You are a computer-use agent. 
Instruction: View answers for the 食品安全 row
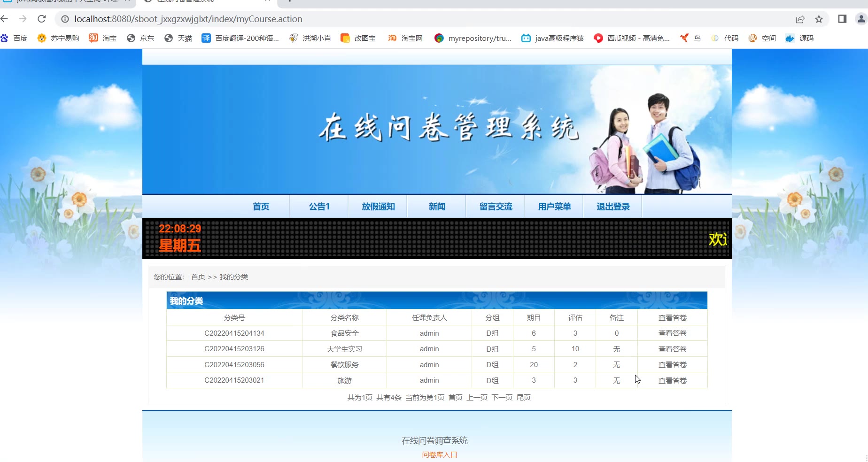point(672,333)
